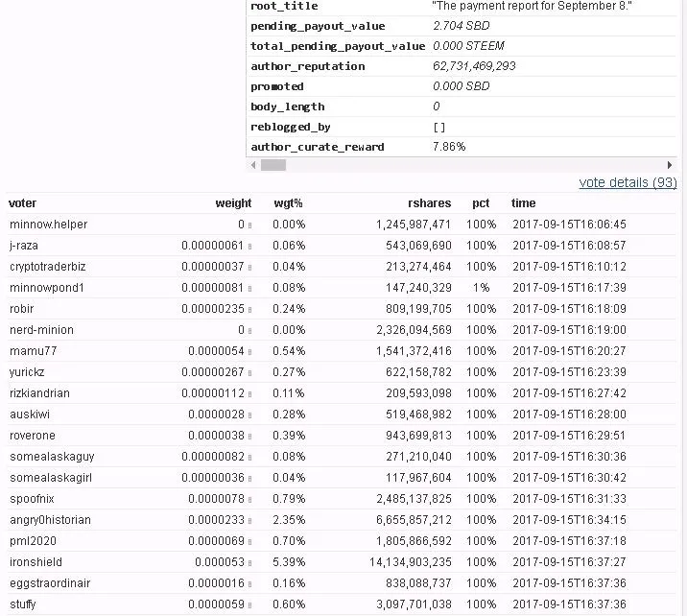This screenshot has height=616, width=687.
Task: Select voter stuffy
Action: pyautogui.click(x=23, y=604)
